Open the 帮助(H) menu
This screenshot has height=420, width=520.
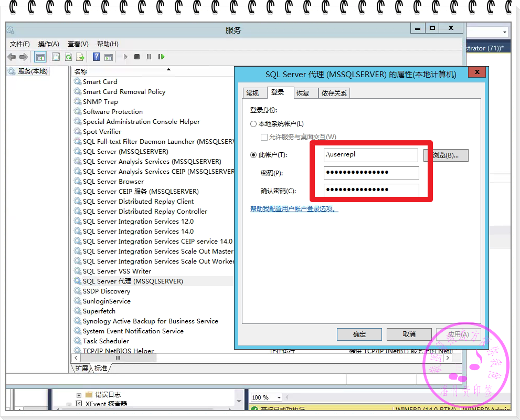pyautogui.click(x=108, y=44)
